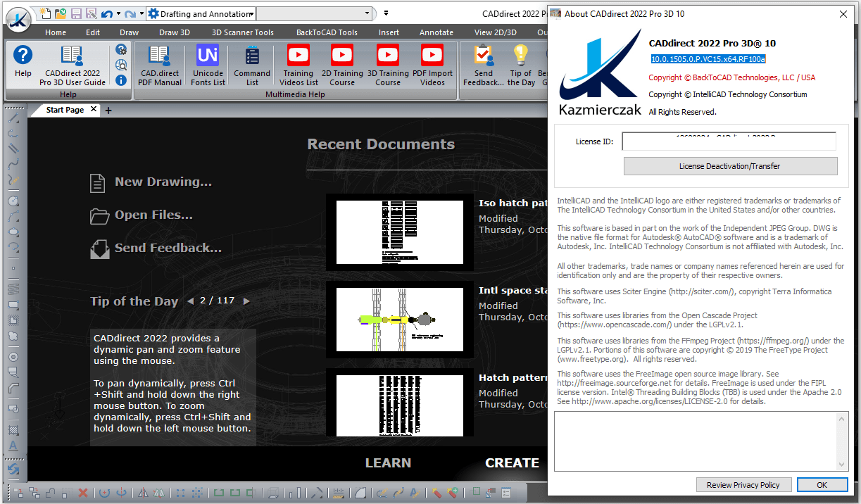
Task: Switch to the Insert ribbon tab
Action: 389,32
